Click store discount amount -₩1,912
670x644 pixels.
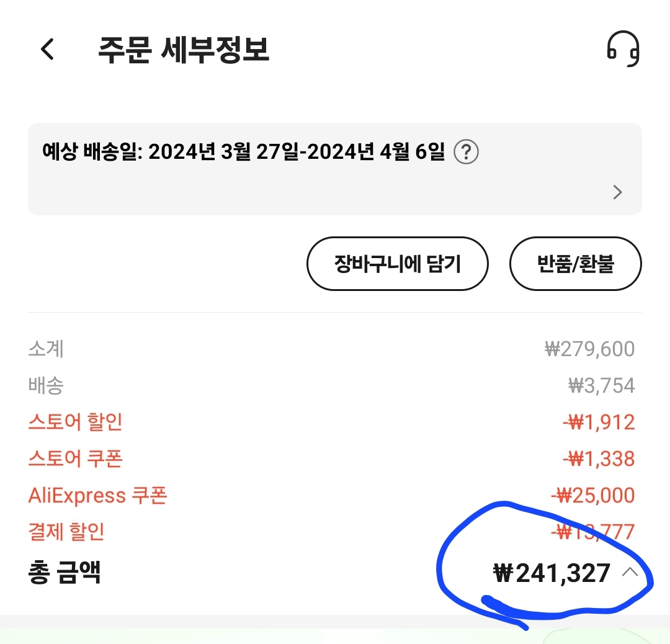pyautogui.click(x=599, y=422)
